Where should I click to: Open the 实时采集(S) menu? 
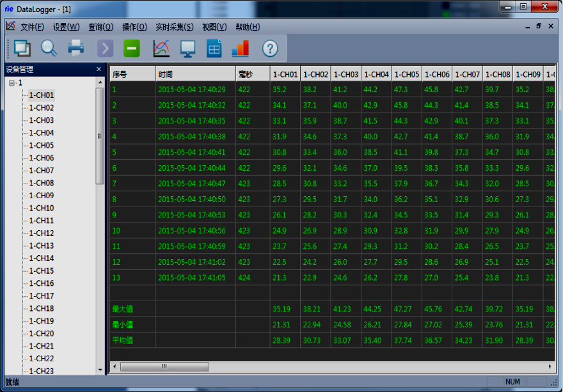174,27
